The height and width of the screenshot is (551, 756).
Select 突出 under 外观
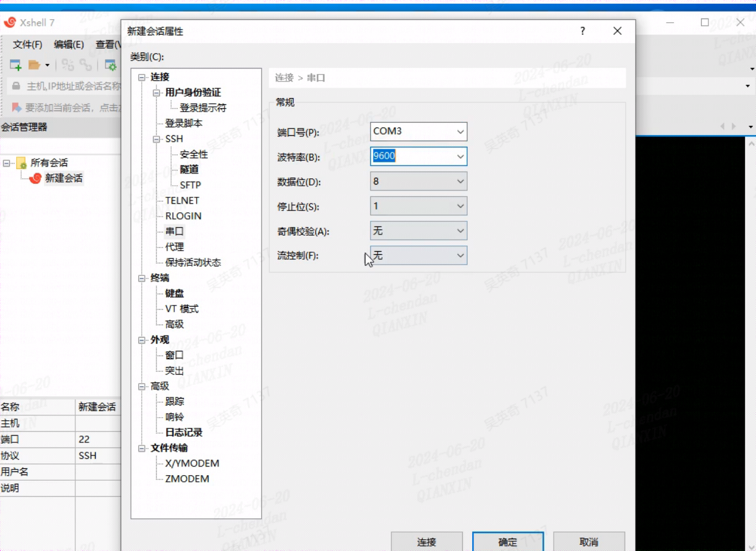tap(175, 371)
